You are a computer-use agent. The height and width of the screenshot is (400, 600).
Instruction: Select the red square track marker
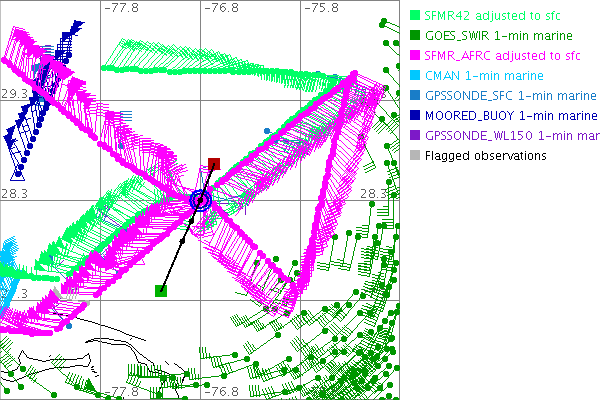[214, 163]
